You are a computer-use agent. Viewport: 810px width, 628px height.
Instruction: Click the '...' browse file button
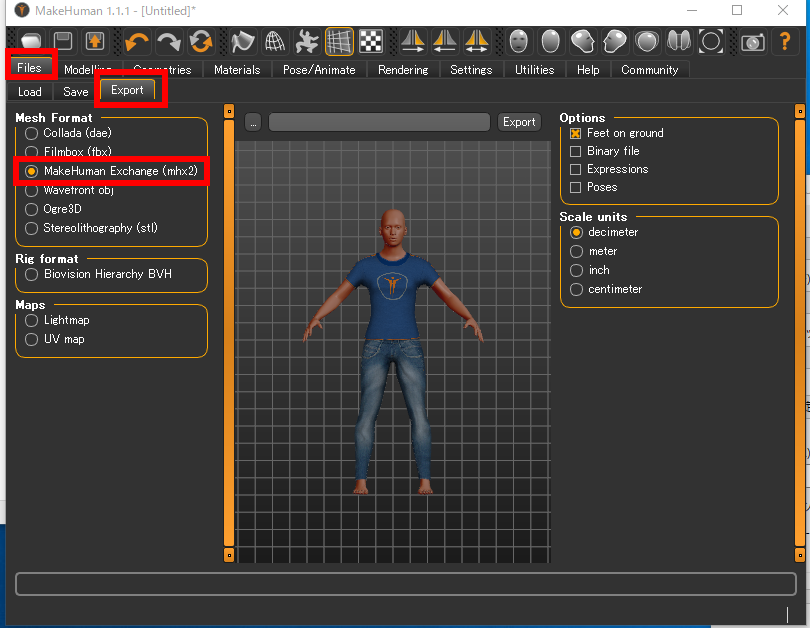[x=253, y=123]
